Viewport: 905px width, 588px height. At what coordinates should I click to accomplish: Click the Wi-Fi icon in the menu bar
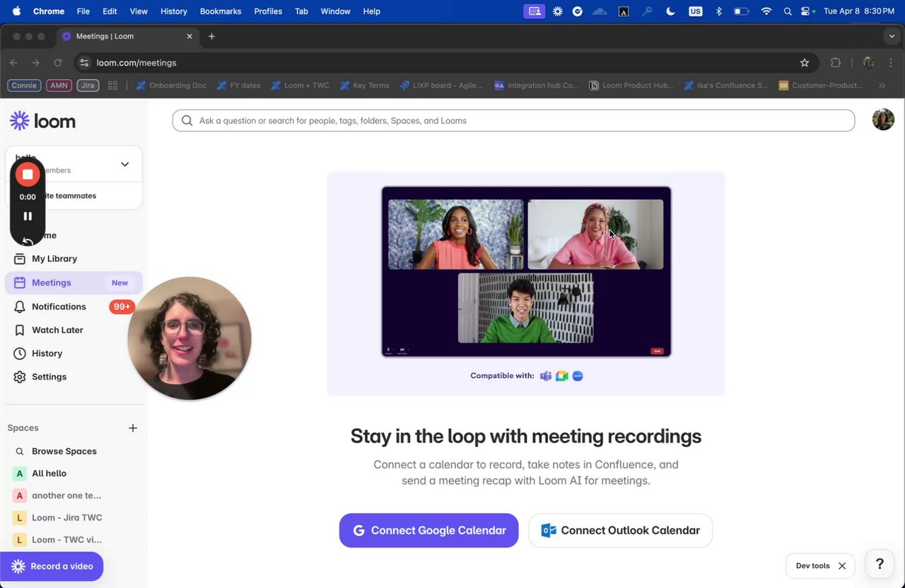pyautogui.click(x=766, y=11)
